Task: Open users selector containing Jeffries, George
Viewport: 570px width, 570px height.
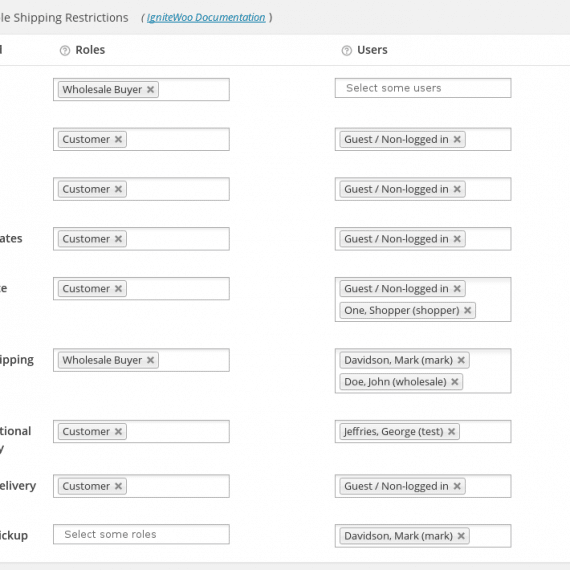Action: pos(423,431)
